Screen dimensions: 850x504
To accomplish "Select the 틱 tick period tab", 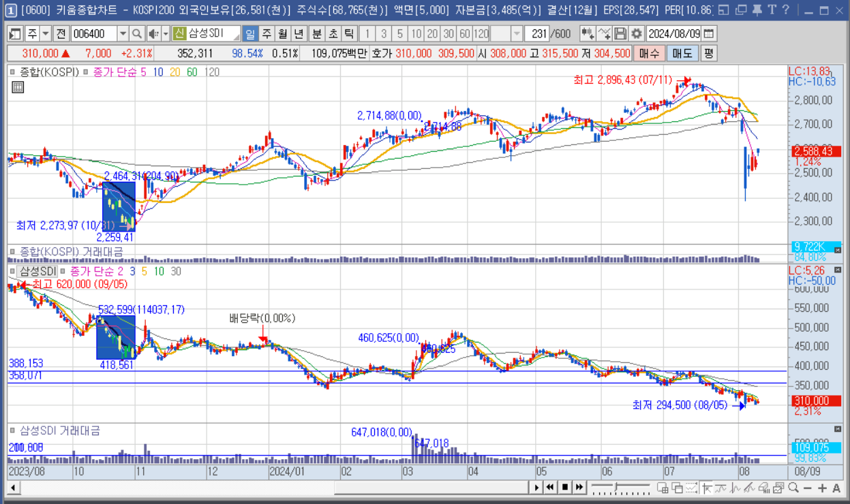I will point(348,34).
